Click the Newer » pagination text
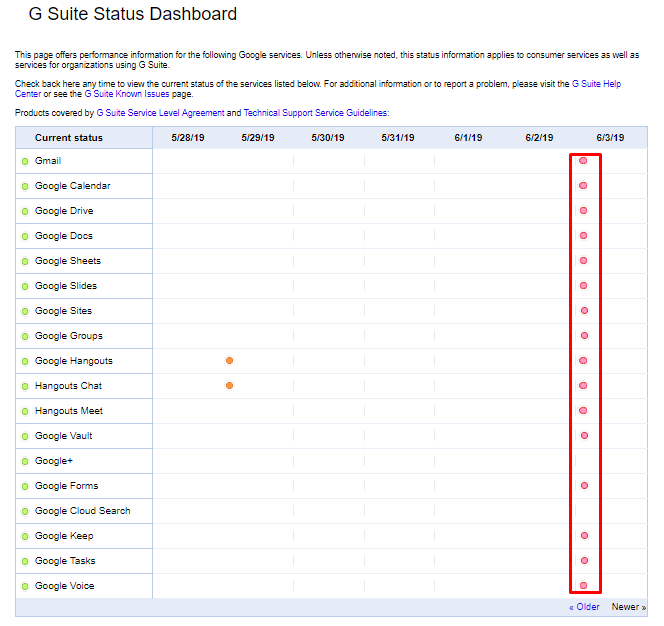The width and height of the screenshot is (664, 626). pos(629,607)
